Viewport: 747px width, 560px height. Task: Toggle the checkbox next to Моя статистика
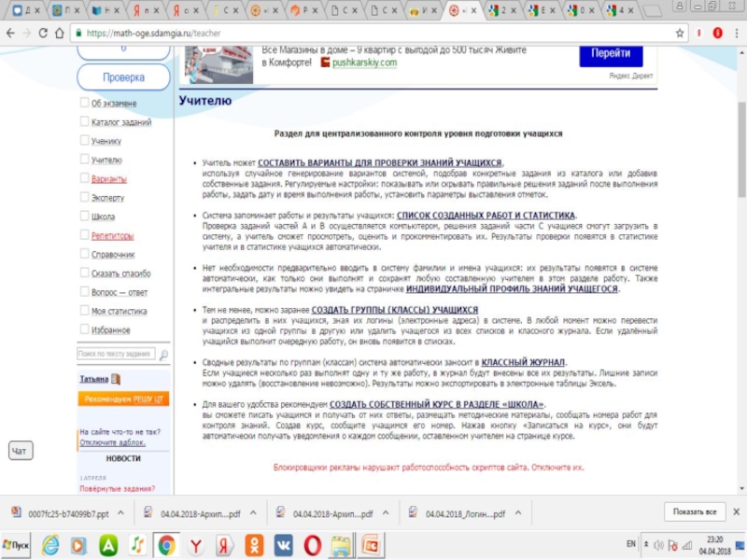[x=85, y=310]
